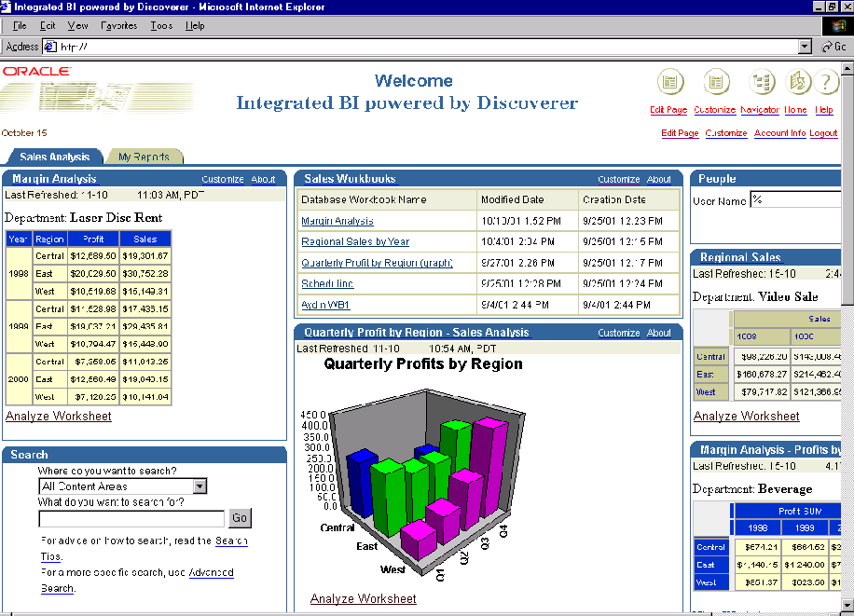The width and height of the screenshot is (854, 616).
Task: Click About in Quarterly Profit portlet header
Action: point(658,333)
